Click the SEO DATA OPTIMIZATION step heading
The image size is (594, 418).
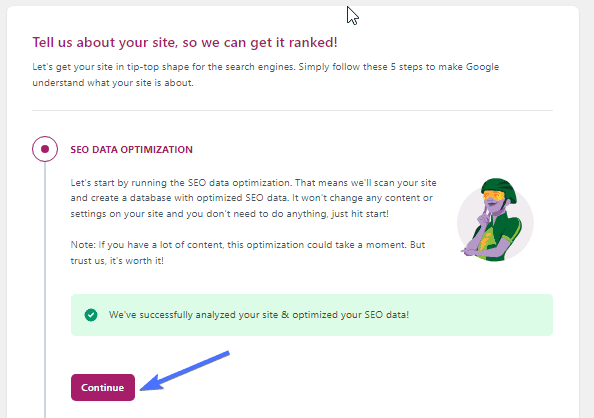pos(131,150)
